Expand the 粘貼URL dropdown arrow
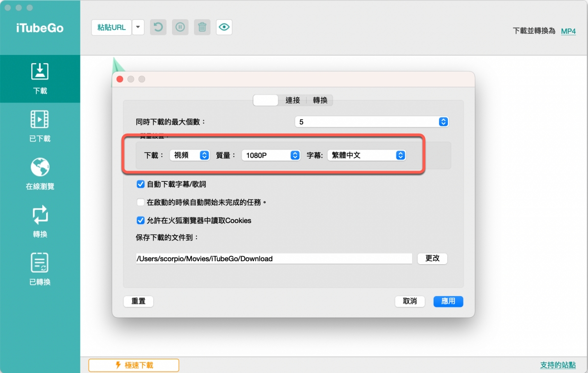 (138, 27)
